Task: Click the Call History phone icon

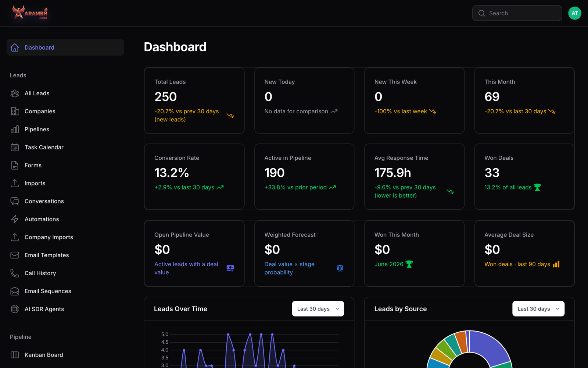Action: pos(15,273)
